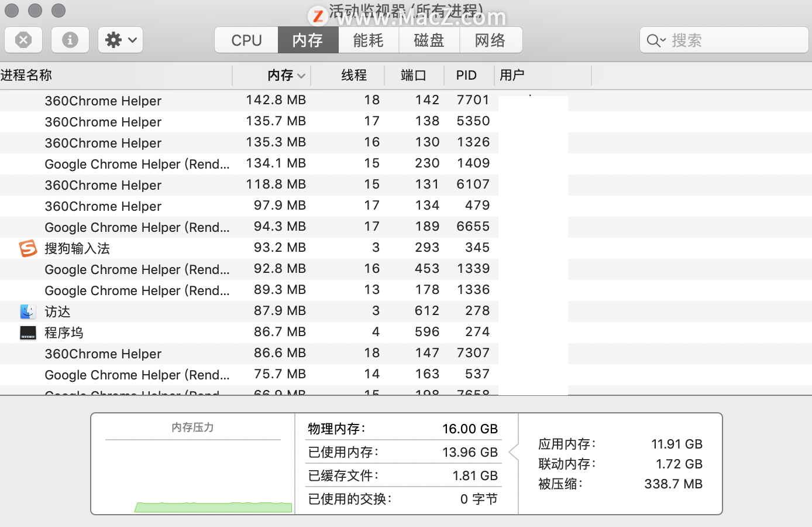Screen dimensions: 812x527
Task: Switch to the CPU tab
Action: [246, 40]
